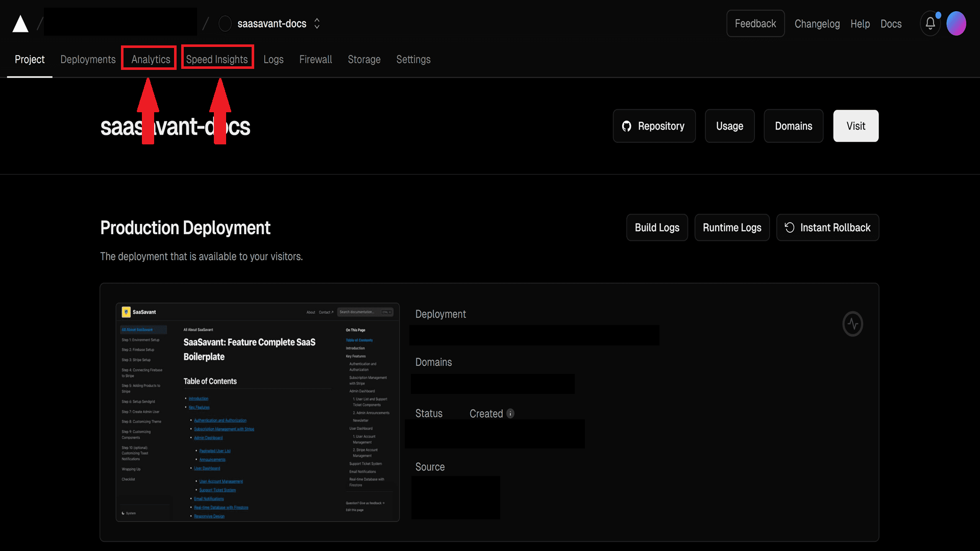Open the Docs link
This screenshot has height=551, width=980.
[891, 23]
